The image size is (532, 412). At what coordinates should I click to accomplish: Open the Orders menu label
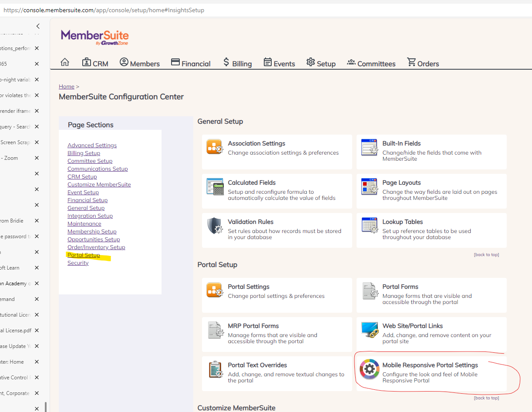tap(428, 64)
